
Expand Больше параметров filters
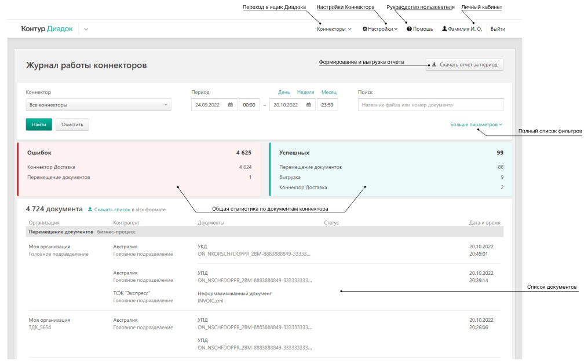(476, 124)
